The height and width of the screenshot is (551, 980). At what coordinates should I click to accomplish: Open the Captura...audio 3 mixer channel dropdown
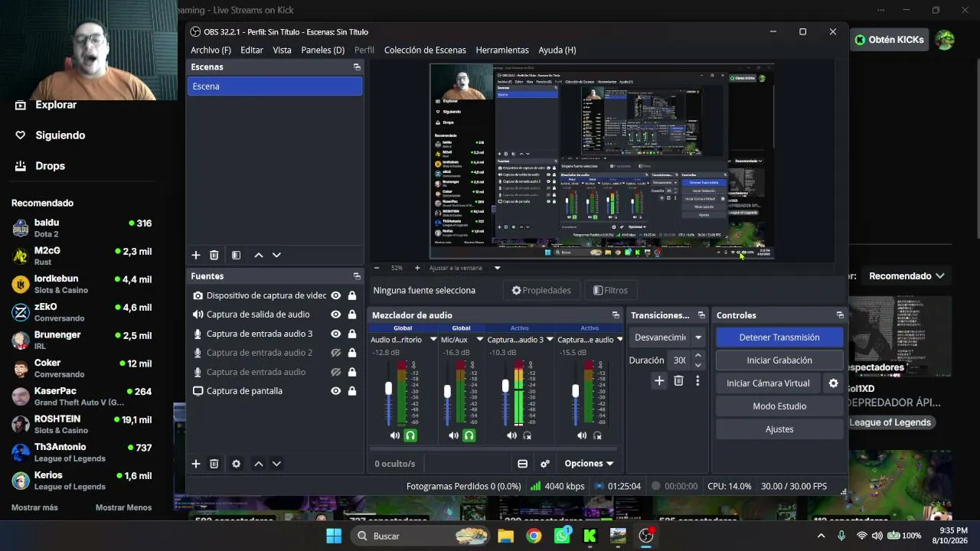click(x=550, y=340)
